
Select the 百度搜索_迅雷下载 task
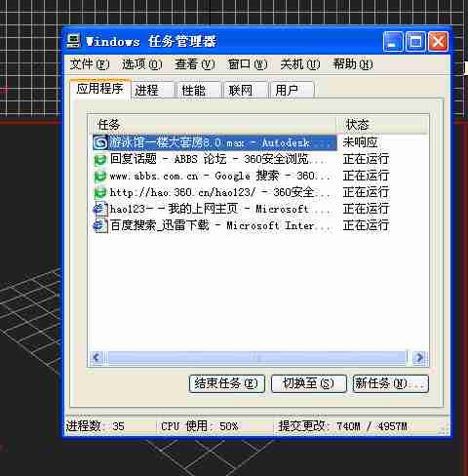214,225
